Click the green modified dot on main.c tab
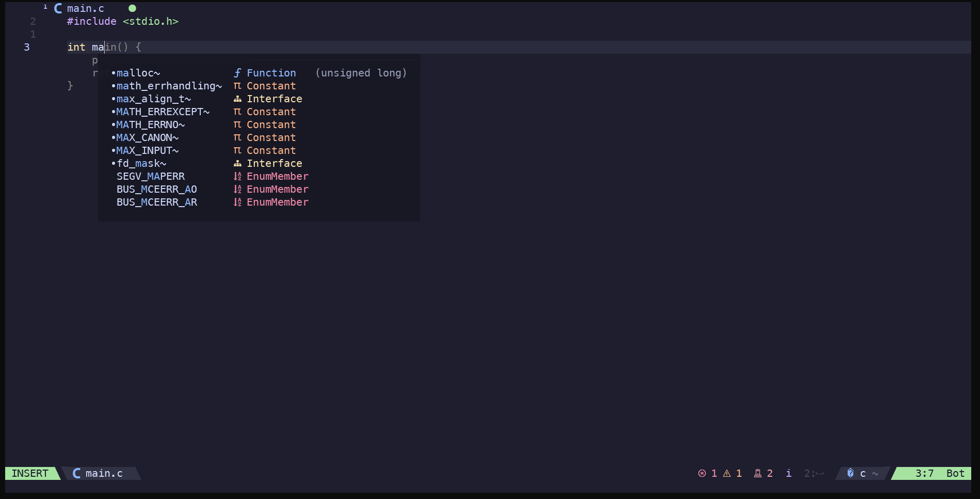The image size is (980, 499). click(132, 8)
